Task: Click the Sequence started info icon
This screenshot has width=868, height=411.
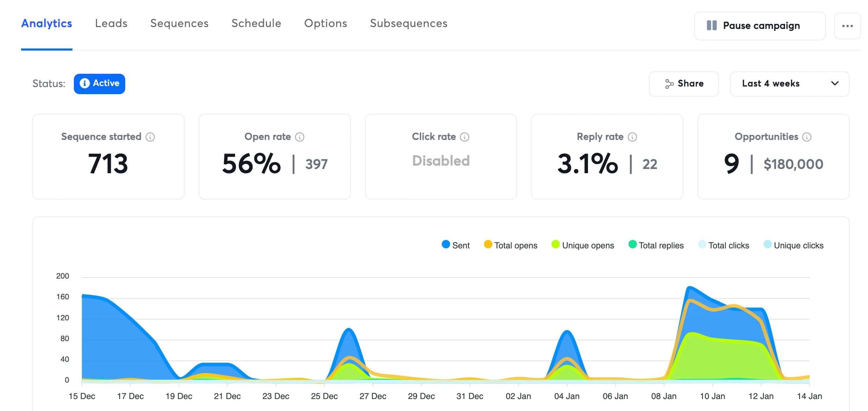Action: click(x=150, y=137)
